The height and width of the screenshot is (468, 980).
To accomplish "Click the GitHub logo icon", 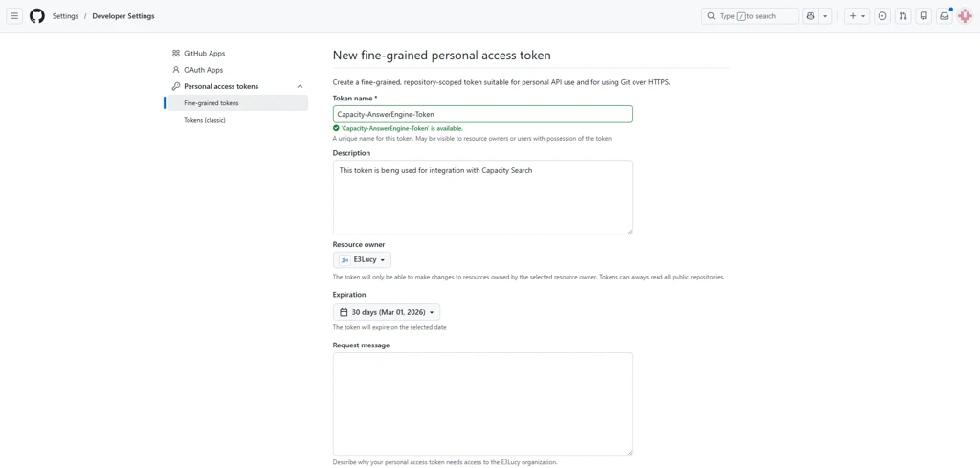I will (37, 16).
